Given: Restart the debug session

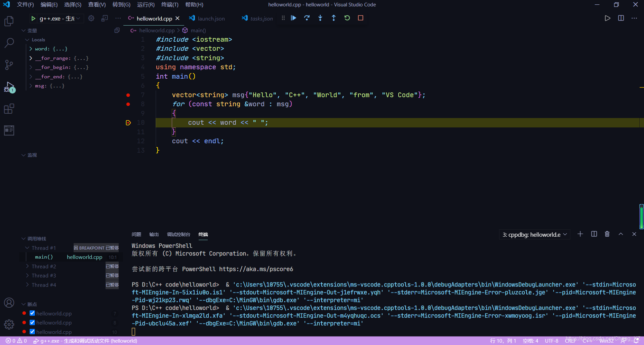Looking at the screenshot, I should [x=347, y=18].
